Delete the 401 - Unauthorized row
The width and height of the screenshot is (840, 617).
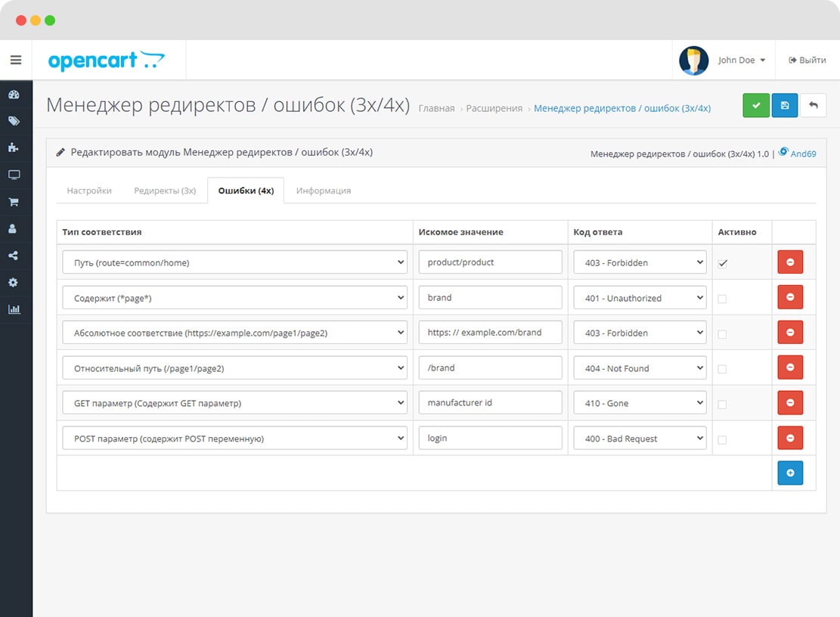coord(790,296)
